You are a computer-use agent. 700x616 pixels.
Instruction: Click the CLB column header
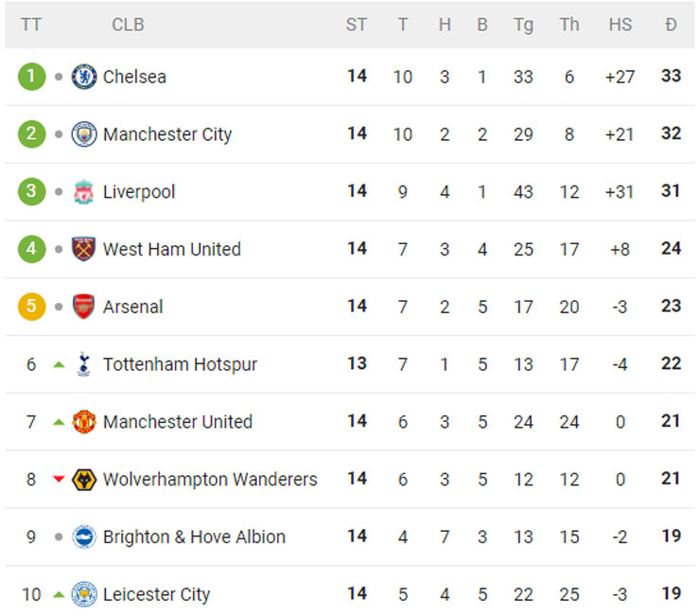(128, 25)
